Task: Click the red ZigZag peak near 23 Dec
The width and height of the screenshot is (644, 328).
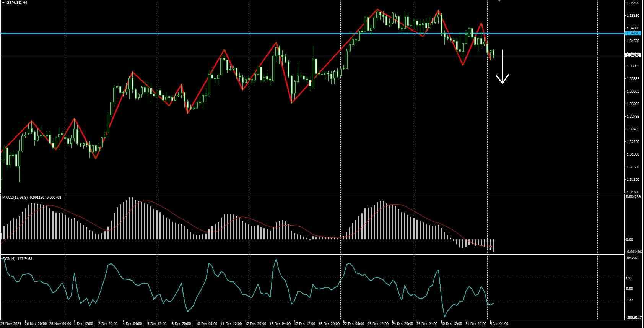Action: [377, 10]
